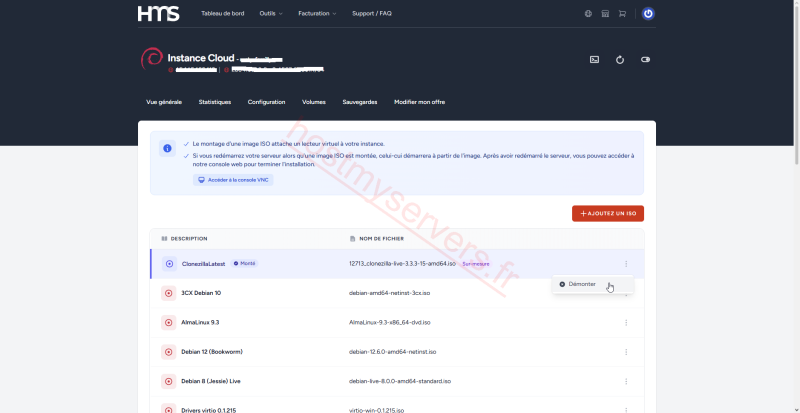Select the virtio-win-0.1.215.iso file name

pyautogui.click(x=377, y=410)
